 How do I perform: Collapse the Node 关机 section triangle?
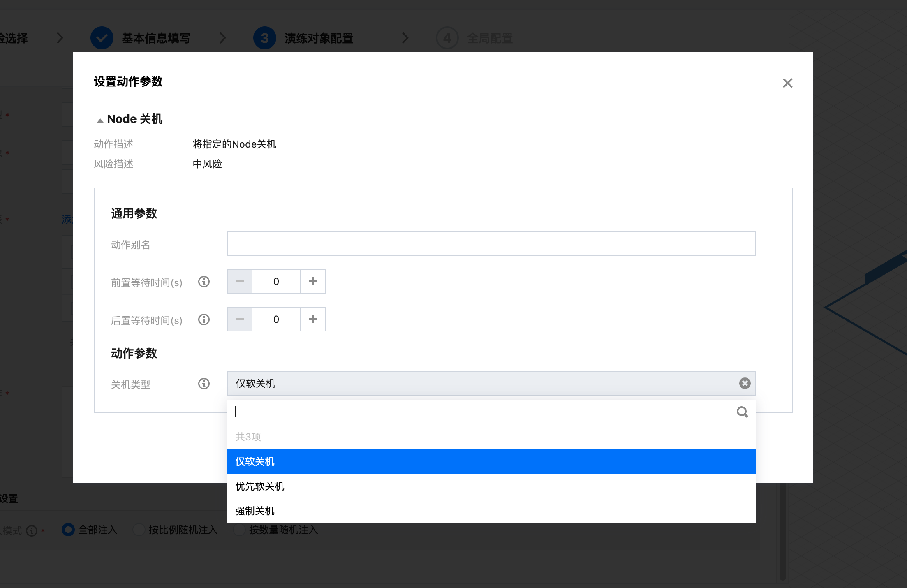pyautogui.click(x=100, y=120)
